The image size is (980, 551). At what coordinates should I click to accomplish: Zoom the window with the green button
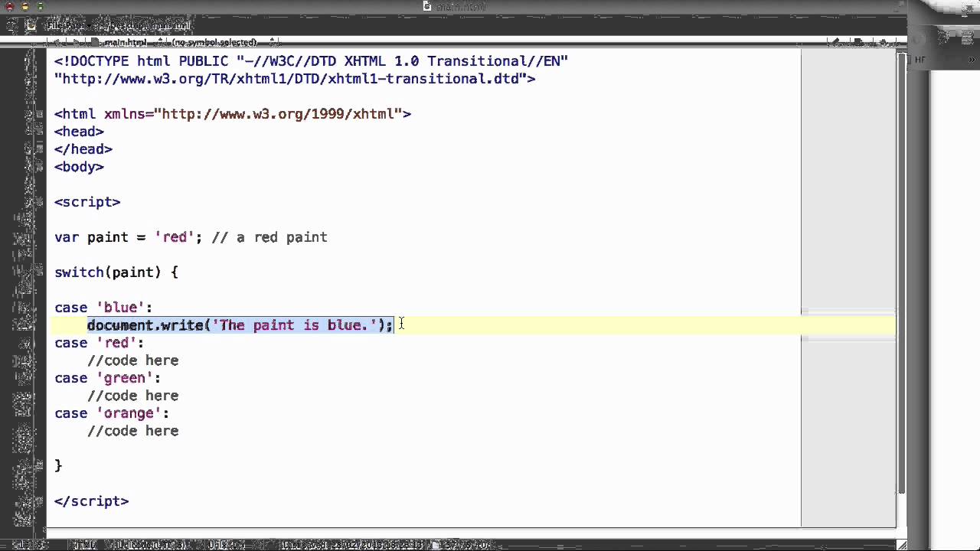[40, 6]
